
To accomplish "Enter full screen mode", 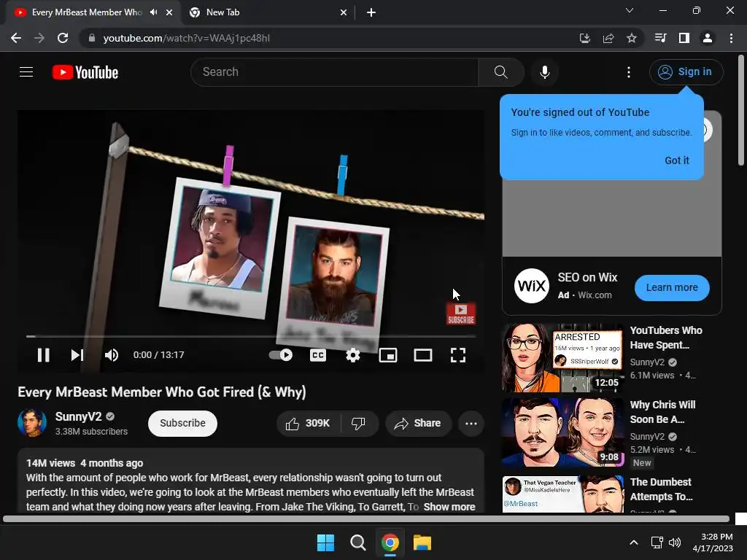I will pyautogui.click(x=458, y=355).
